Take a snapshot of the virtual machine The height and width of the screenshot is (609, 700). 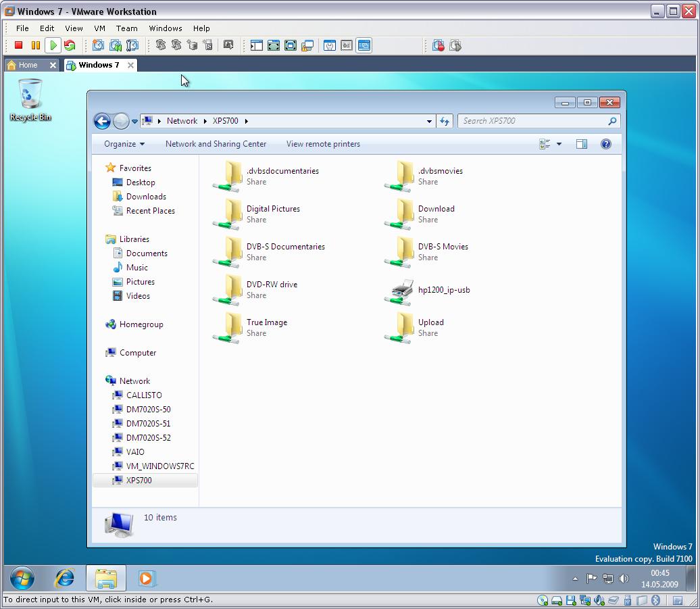tap(98, 45)
